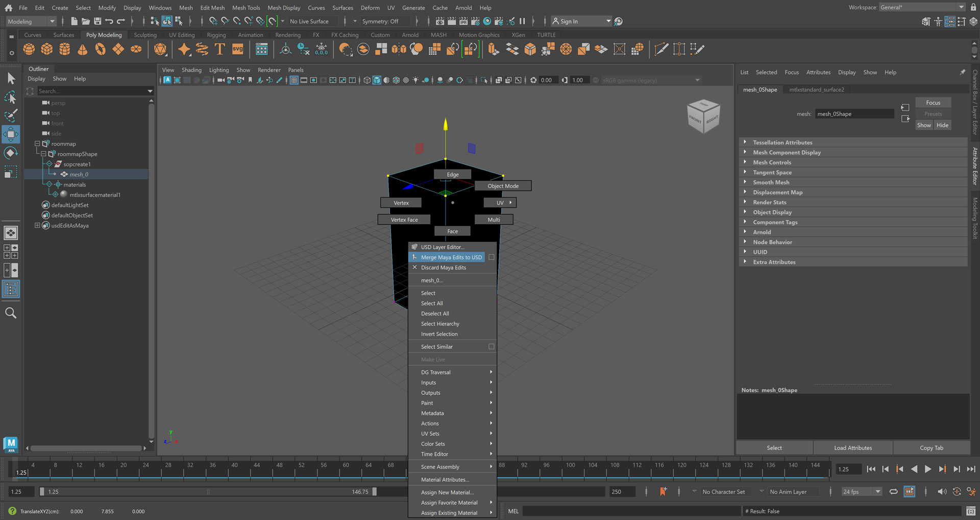Click the Multi-Cut tool shelf icon
Viewport: 980px width, 520px height.
click(661, 49)
